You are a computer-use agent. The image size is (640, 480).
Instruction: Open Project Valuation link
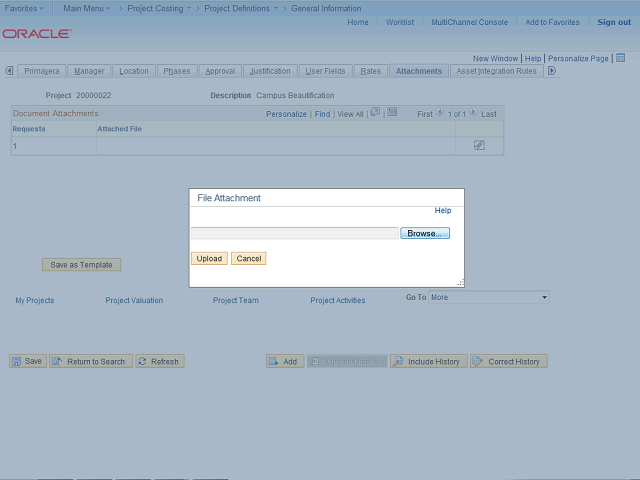click(134, 300)
